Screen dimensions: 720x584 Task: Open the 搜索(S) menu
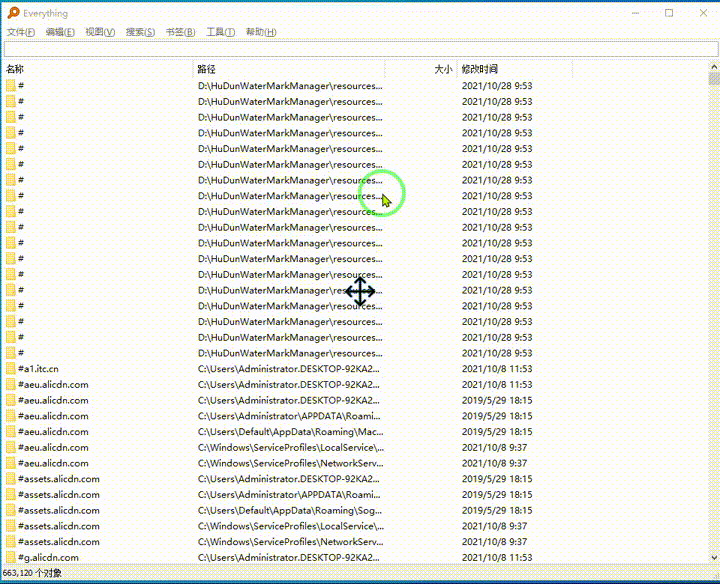click(x=140, y=32)
